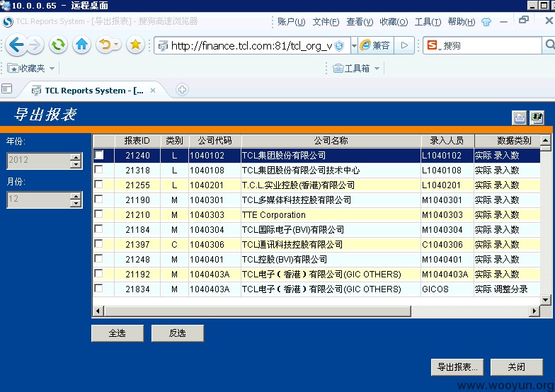Click the skin t-shirt icon in menu bar
Screen dimensions: 555x392
pyautogui.click(x=486, y=22)
